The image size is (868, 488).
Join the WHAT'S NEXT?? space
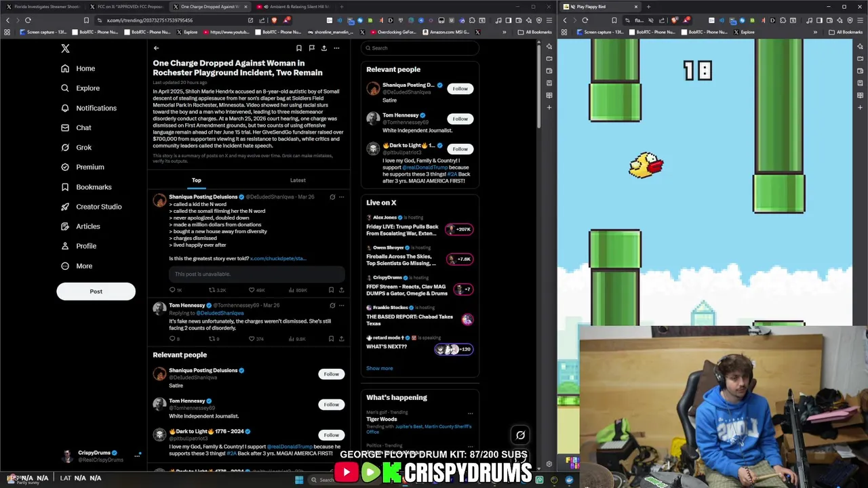tap(420, 346)
